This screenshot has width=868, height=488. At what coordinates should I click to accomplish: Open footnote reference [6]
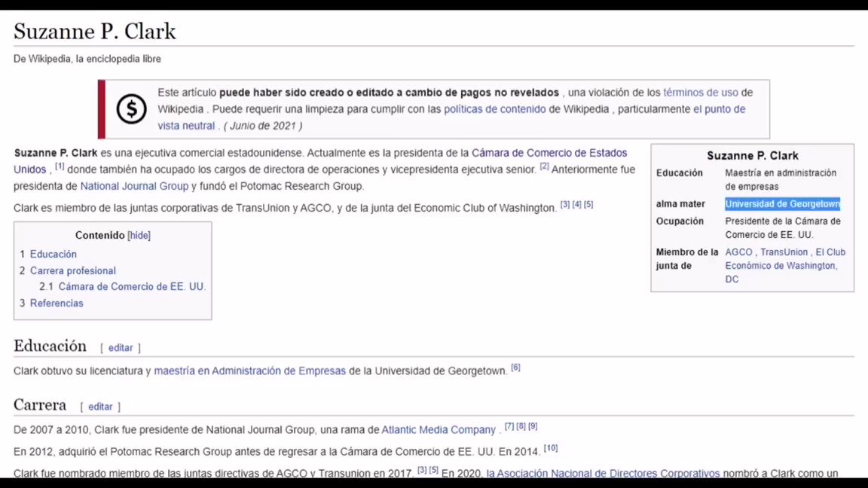pyautogui.click(x=515, y=368)
